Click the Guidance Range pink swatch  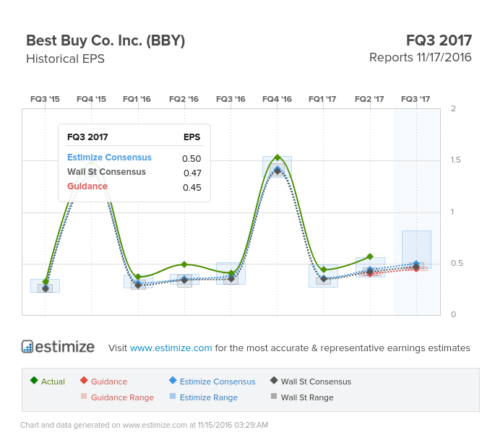84,396
